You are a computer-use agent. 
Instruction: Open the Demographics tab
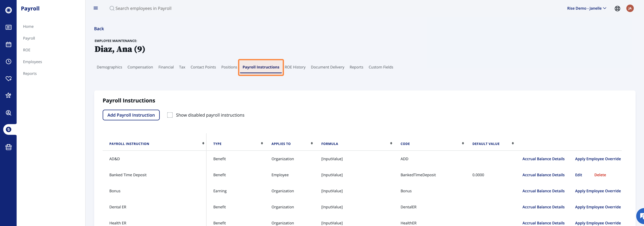coord(109,67)
